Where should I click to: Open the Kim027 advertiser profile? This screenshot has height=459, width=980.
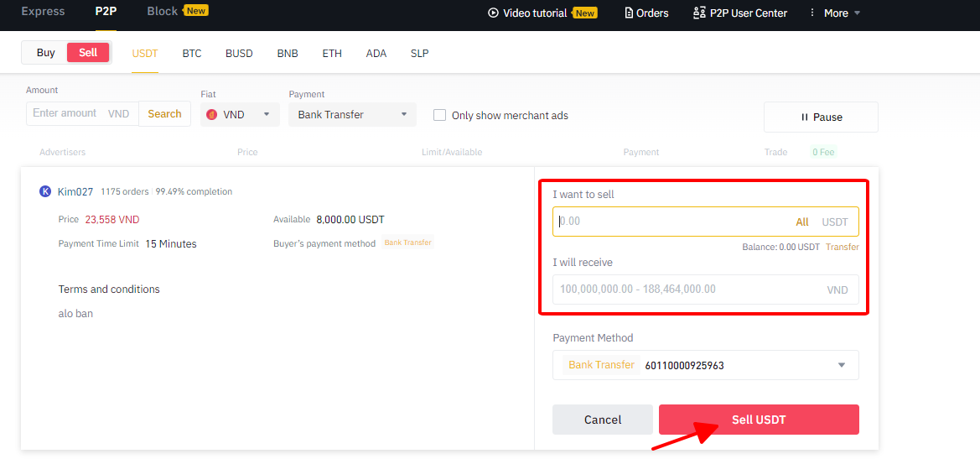[75, 191]
